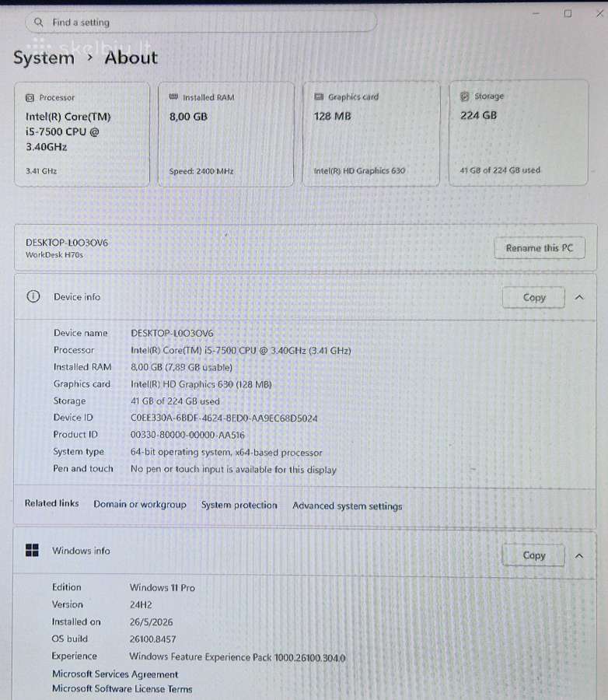Maximize the Settings window
Viewport: 608px width, 700px height.
568,14
